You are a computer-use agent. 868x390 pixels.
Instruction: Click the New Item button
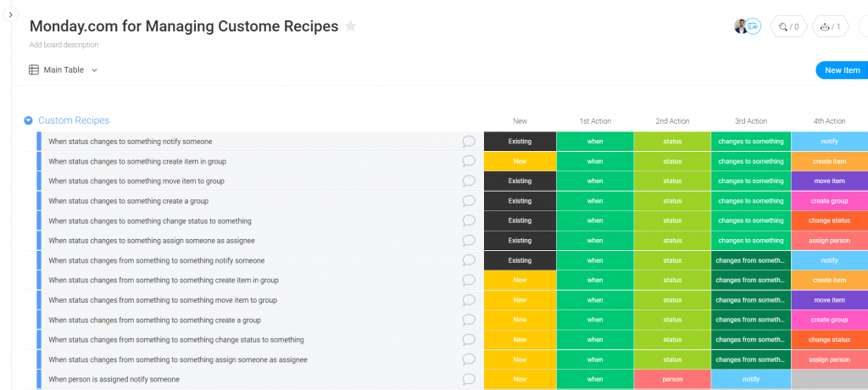coord(842,70)
